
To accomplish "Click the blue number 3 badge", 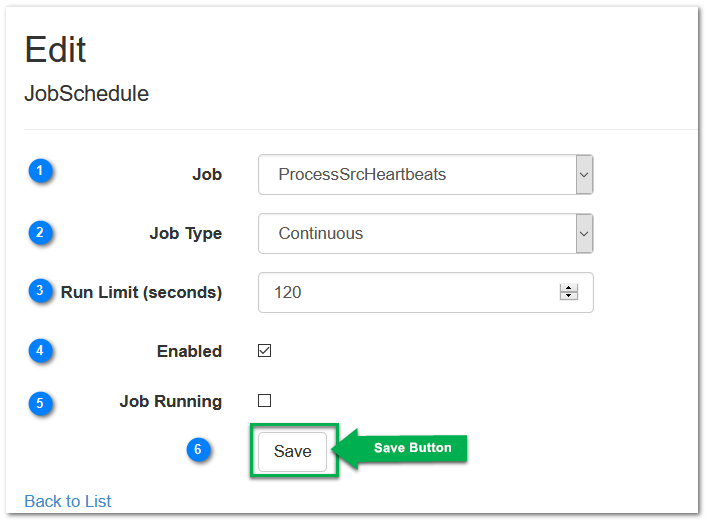I will [41, 290].
